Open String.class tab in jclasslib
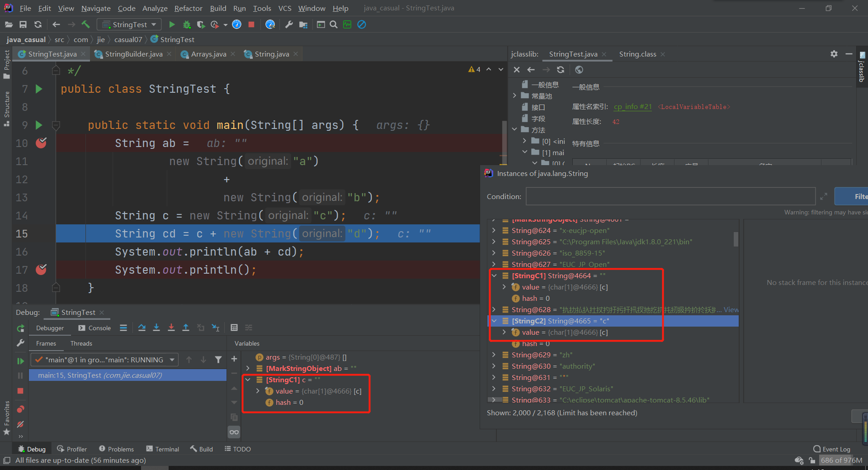The height and width of the screenshot is (470, 868). click(x=637, y=54)
